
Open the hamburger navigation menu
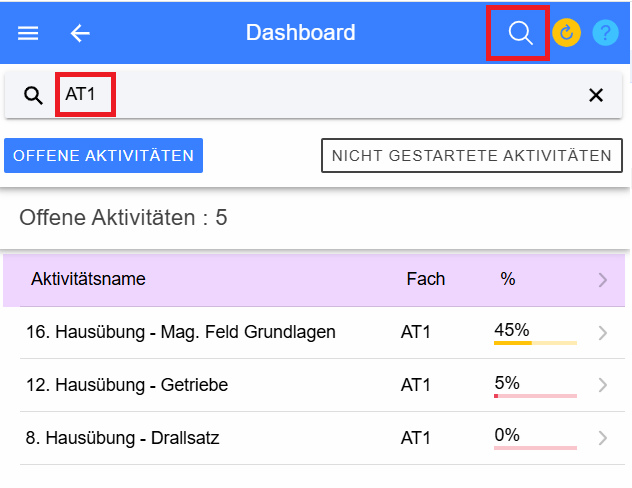28,33
